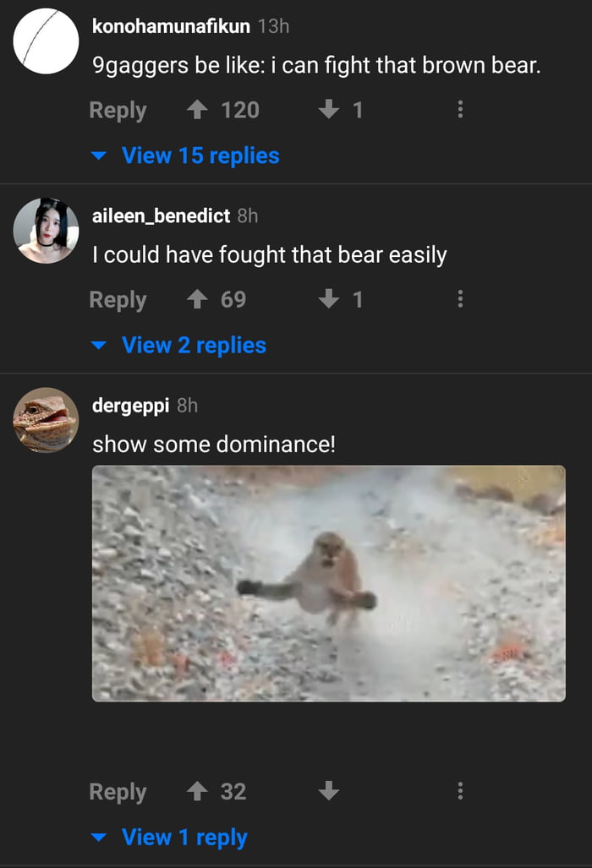Downvote konohamunafikun's top comment
Viewport: 592px width, 868px height.
pyautogui.click(x=329, y=109)
